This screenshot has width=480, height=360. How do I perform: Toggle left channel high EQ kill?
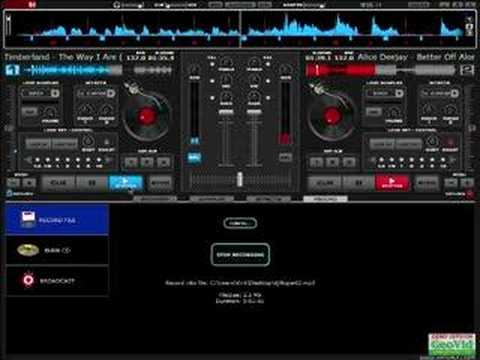pos(212,64)
